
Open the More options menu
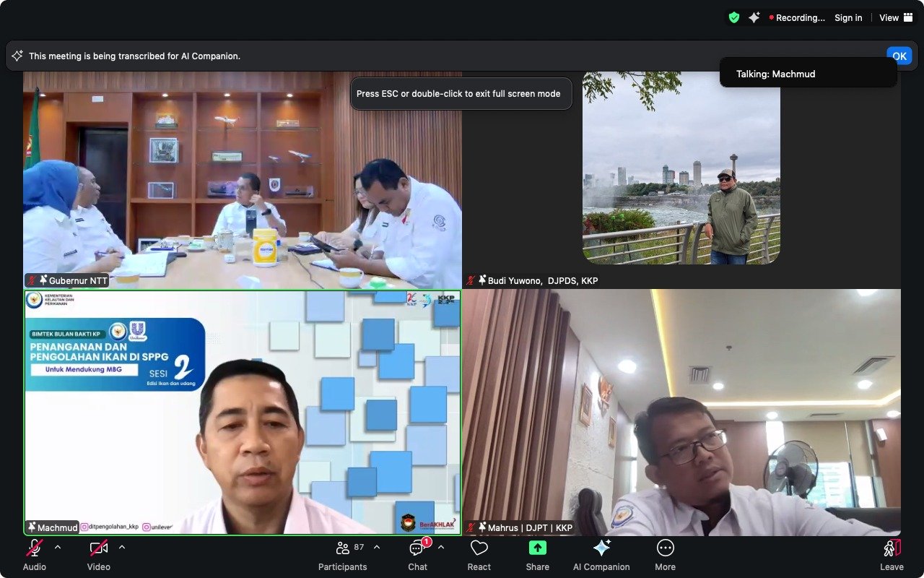[x=665, y=555]
